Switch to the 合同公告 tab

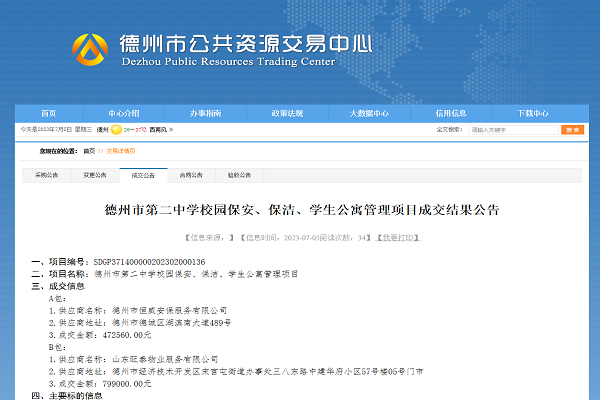point(191,175)
